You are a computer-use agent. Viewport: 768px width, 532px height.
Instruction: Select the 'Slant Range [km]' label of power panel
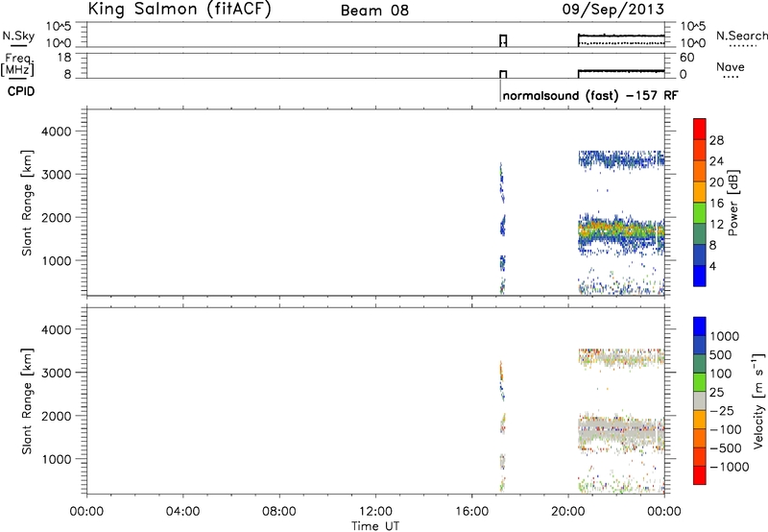pos(27,203)
